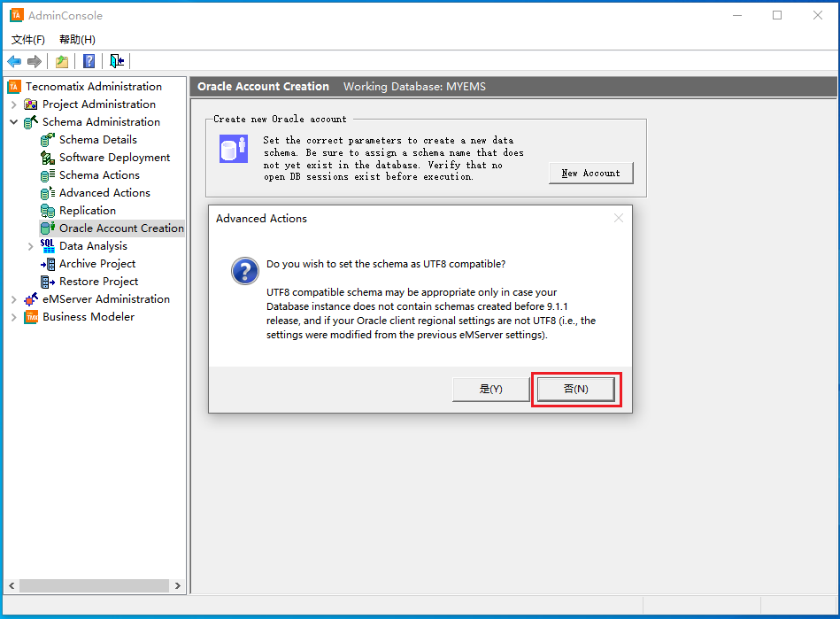
Task: Click the SQL Data Analysis icon
Action: point(48,246)
